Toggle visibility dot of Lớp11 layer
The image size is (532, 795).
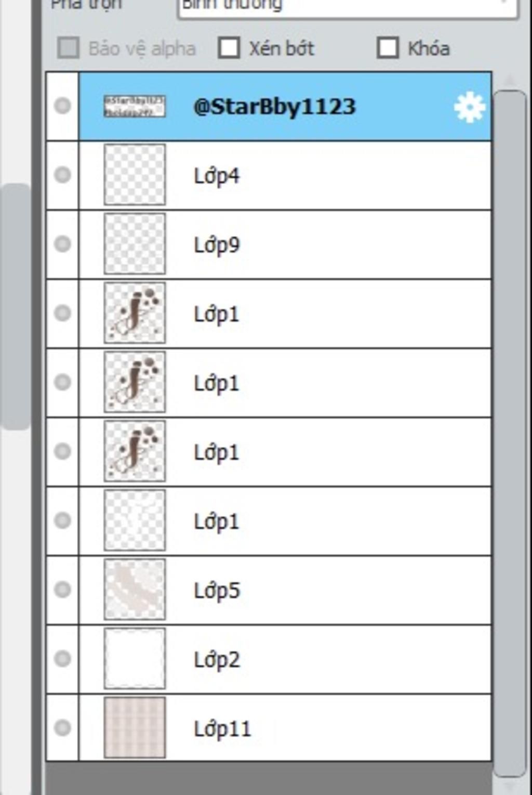click(x=62, y=728)
